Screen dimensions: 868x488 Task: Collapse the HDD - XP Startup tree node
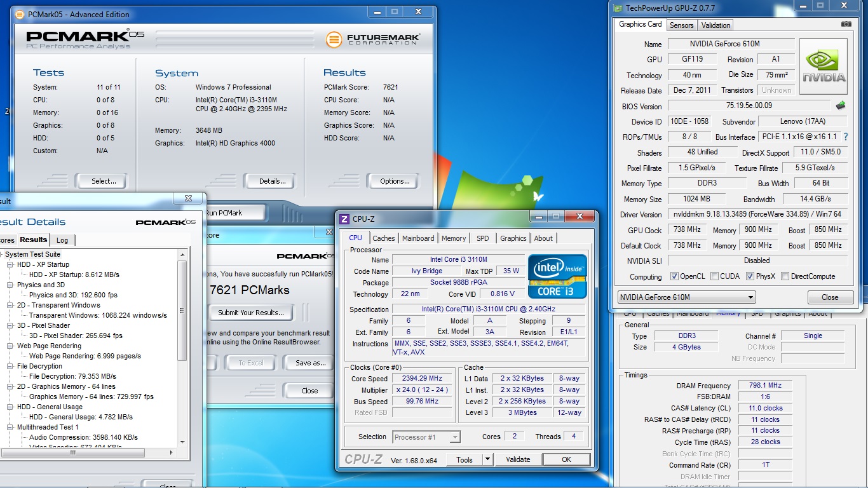[x=10, y=264]
